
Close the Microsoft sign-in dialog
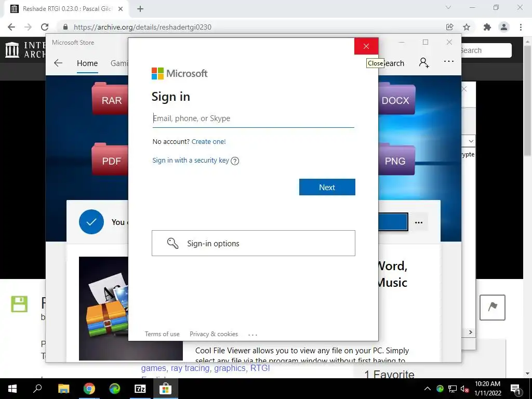point(366,46)
